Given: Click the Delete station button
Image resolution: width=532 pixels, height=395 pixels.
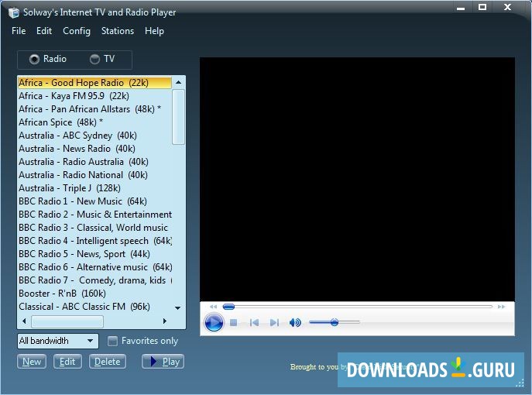Looking at the screenshot, I should tap(108, 362).
